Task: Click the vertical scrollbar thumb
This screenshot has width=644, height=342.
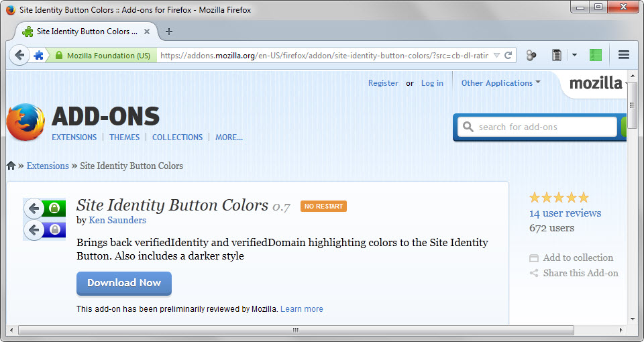Action: coord(632,105)
